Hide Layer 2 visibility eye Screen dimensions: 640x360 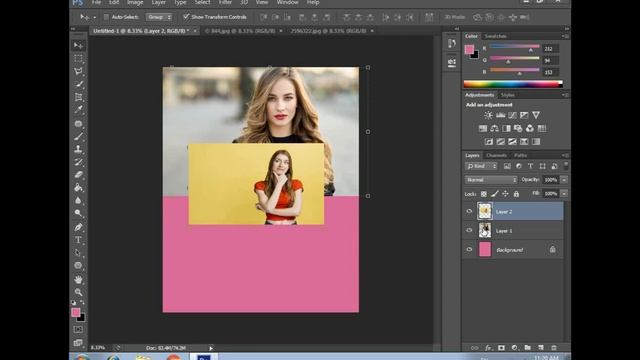click(x=469, y=211)
